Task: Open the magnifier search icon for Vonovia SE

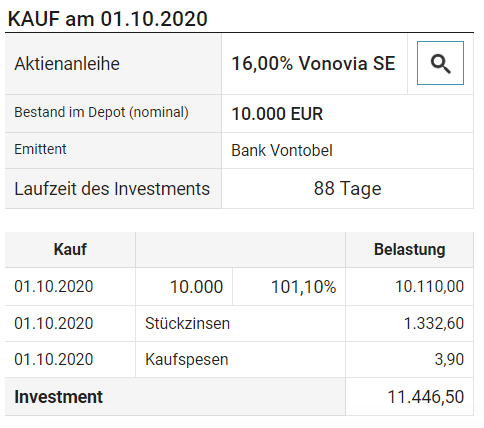Action: (x=440, y=63)
